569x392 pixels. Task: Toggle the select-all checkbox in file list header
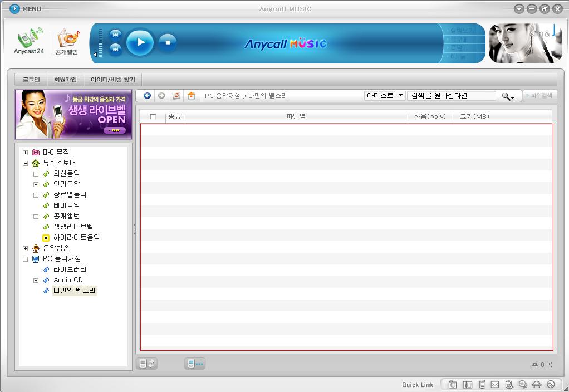point(153,117)
